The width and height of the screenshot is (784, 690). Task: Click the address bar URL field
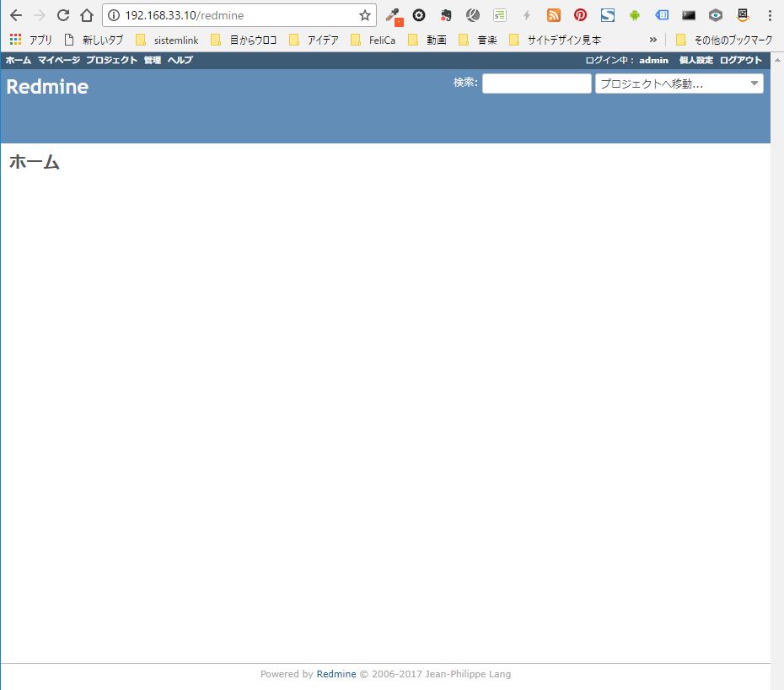click(x=239, y=15)
